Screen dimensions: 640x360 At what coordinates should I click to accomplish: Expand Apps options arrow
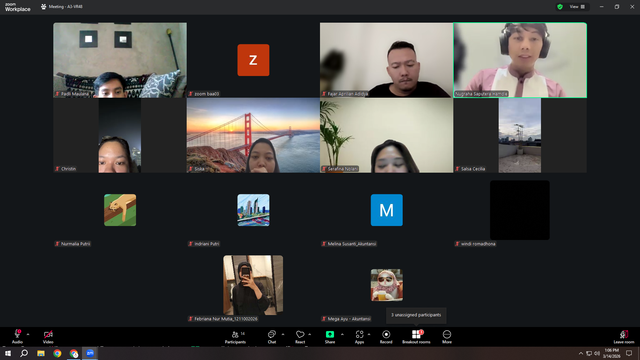(369, 334)
